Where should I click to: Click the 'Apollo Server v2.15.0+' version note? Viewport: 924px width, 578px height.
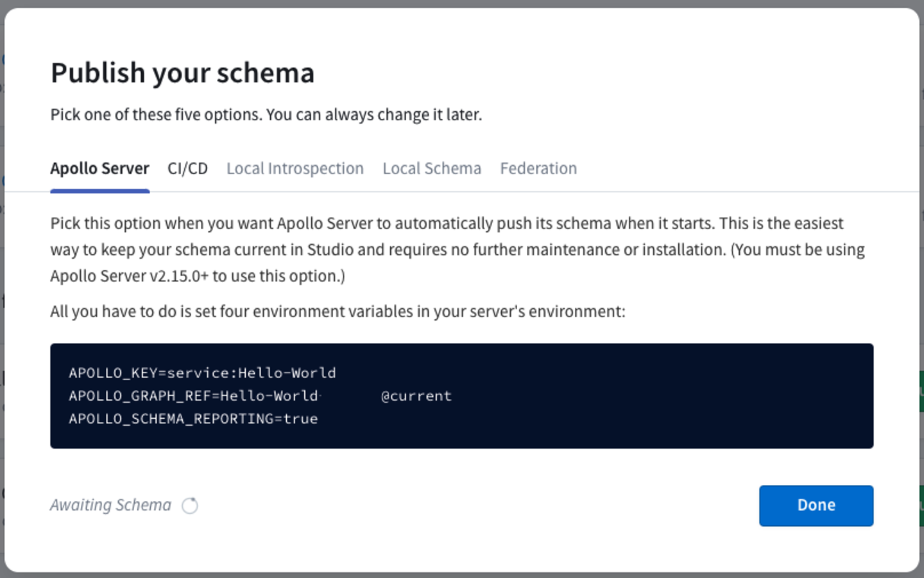coord(130,276)
